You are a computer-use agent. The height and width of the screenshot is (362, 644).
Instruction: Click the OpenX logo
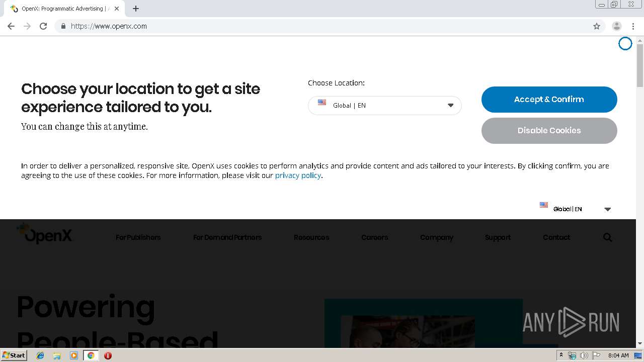(x=45, y=234)
